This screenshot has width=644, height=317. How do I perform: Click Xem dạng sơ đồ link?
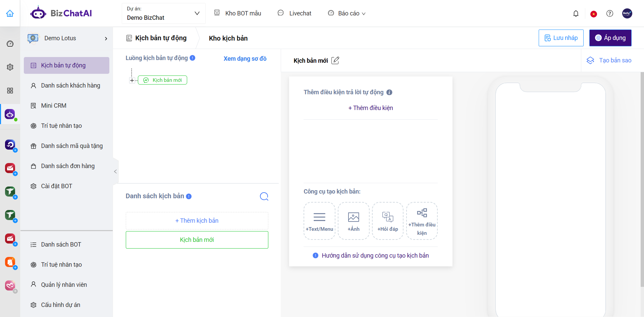tap(245, 58)
